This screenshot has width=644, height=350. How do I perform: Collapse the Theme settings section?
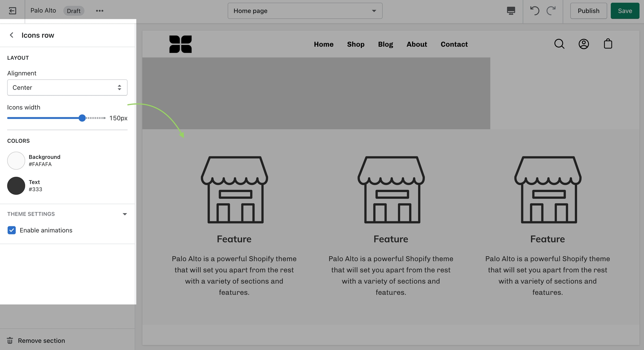point(125,214)
